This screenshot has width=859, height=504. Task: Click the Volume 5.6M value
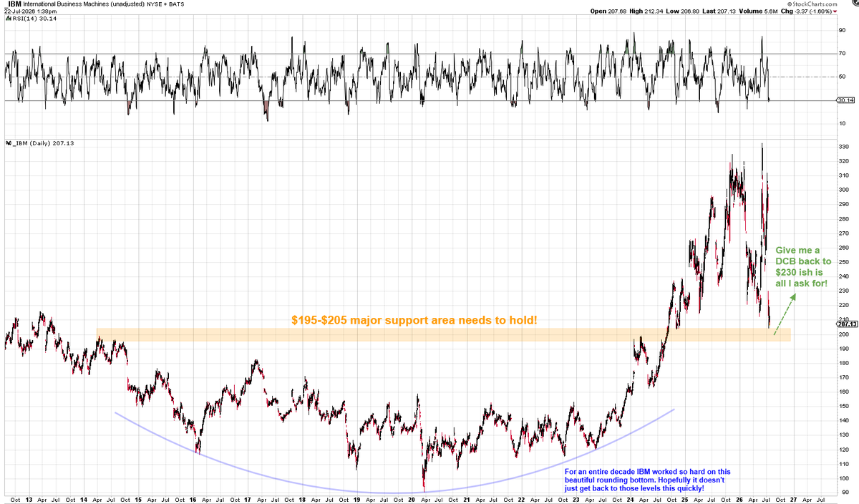(x=759, y=11)
